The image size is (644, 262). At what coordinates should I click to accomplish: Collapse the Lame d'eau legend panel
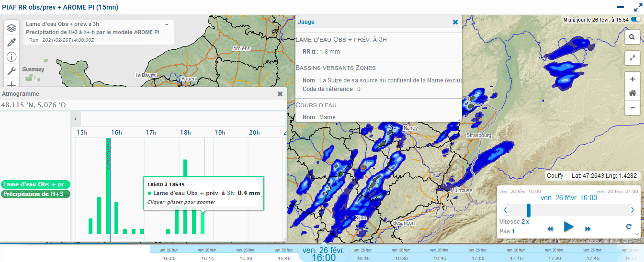166,24
